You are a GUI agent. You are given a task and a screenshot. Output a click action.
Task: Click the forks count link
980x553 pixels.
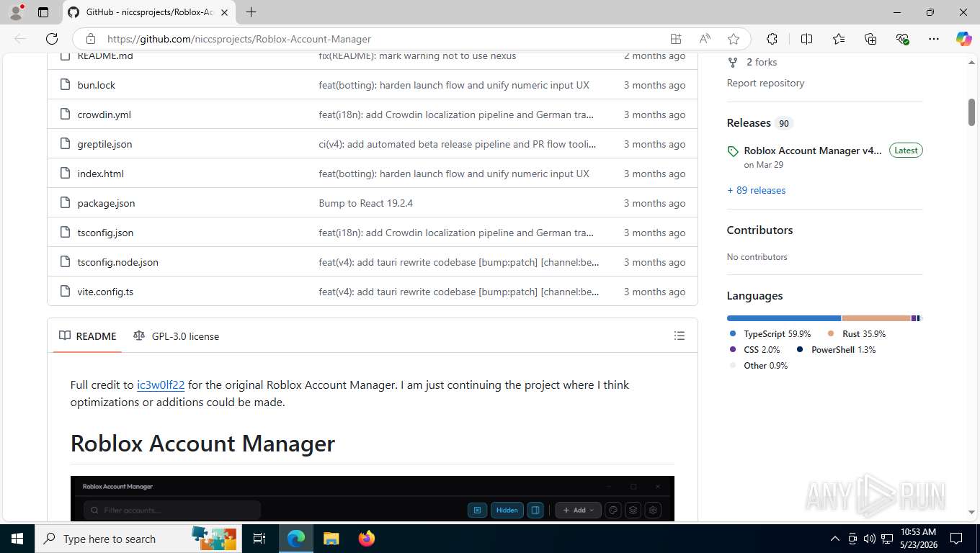(761, 63)
